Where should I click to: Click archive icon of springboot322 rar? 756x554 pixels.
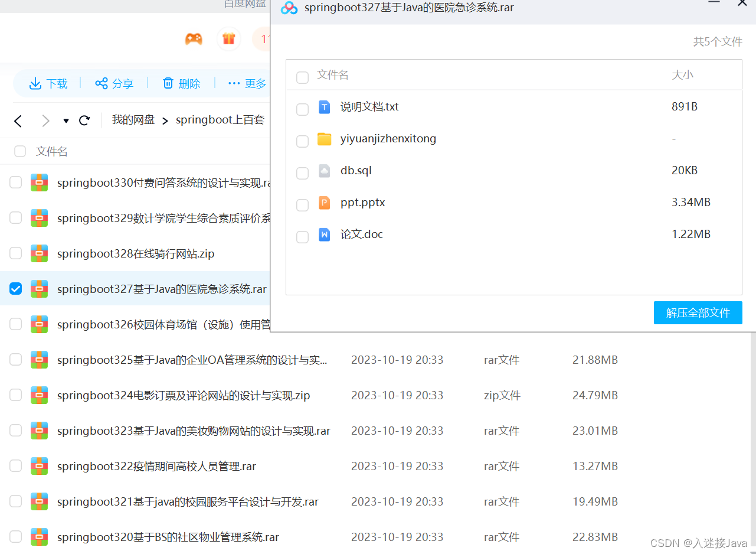click(40, 466)
